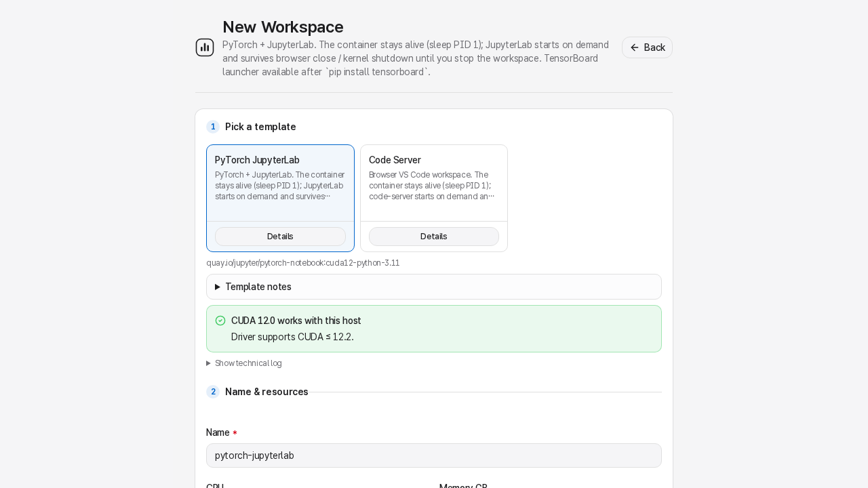Click the step 1 badge beside Pick a template
This screenshot has width=868, height=488.
point(213,127)
